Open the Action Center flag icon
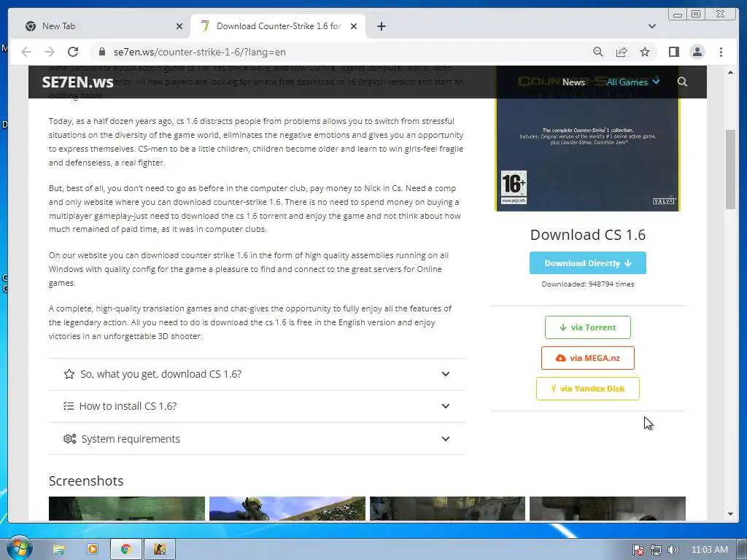 (x=638, y=550)
